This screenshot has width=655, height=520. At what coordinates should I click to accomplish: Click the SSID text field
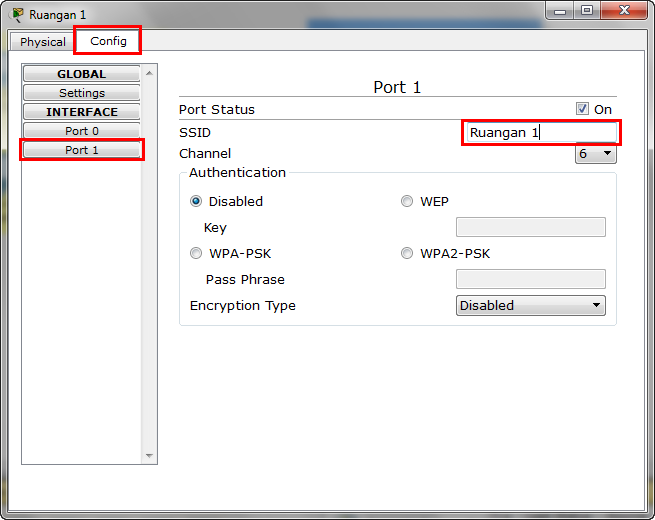pos(541,133)
